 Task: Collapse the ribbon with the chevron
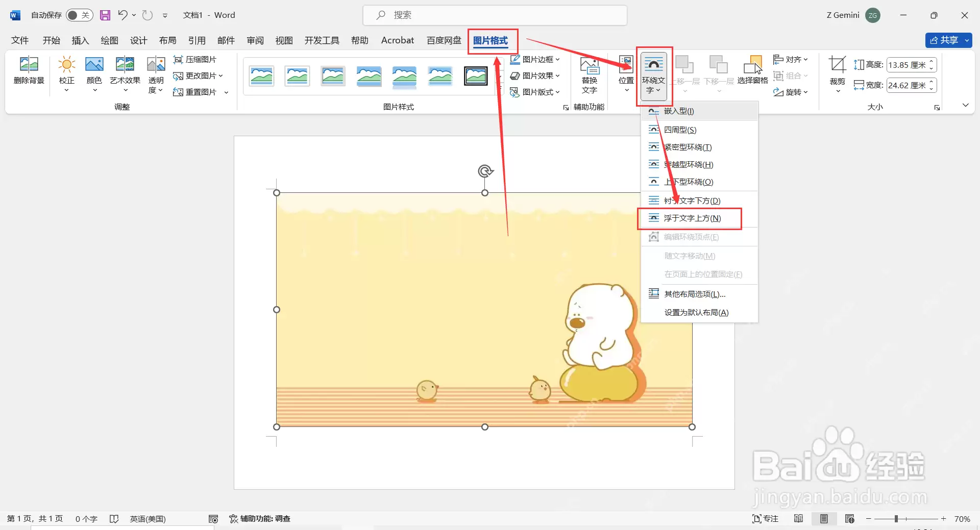tap(965, 105)
